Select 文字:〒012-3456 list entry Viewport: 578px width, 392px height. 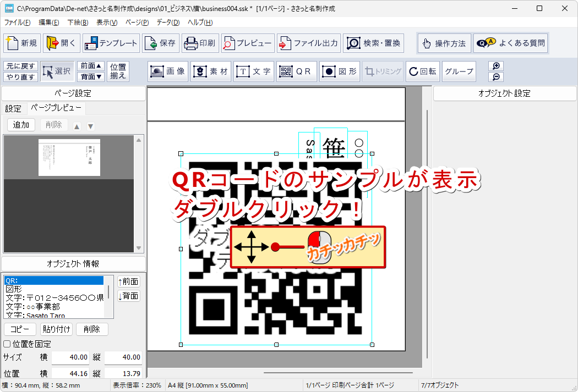(x=54, y=298)
